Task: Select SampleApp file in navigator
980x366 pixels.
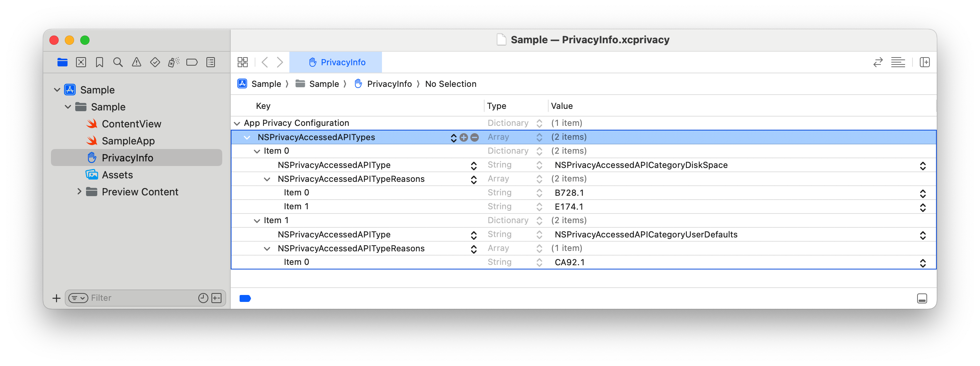Action: (x=128, y=141)
